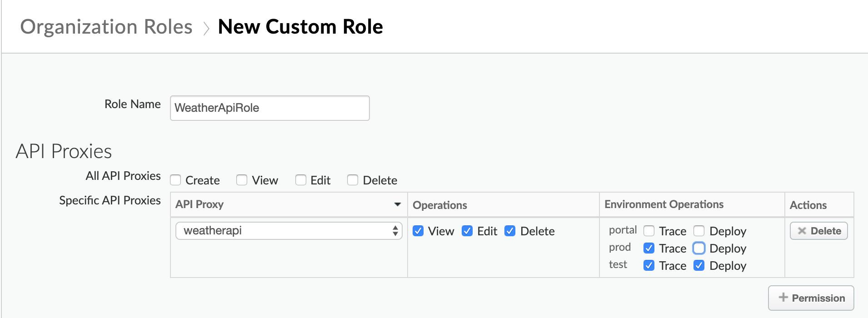The width and height of the screenshot is (868, 318).
Task: Click the Organization Roles breadcrumb link
Action: (106, 27)
